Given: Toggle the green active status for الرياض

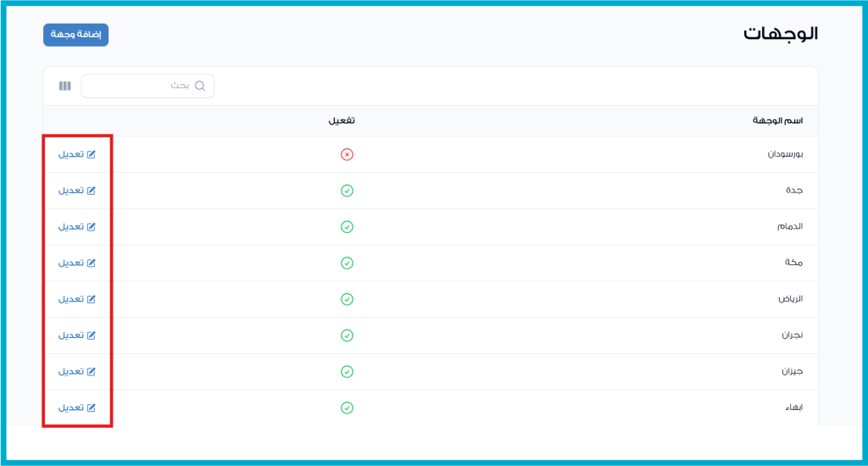Looking at the screenshot, I should [x=347, y=299].
